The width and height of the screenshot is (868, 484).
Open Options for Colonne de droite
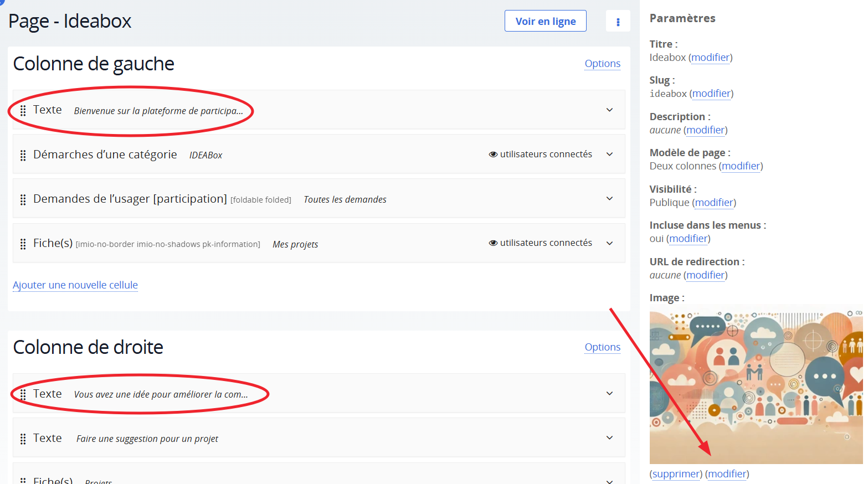click(602, 347)
